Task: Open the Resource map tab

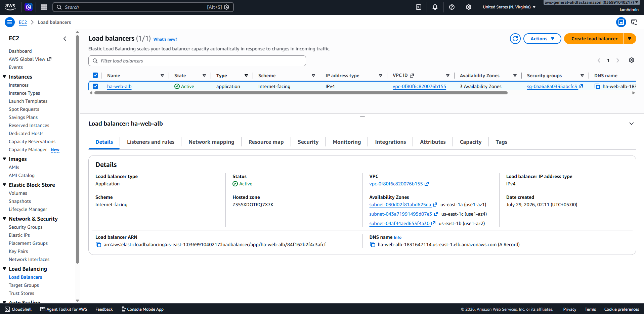Action: coord(266,142)
